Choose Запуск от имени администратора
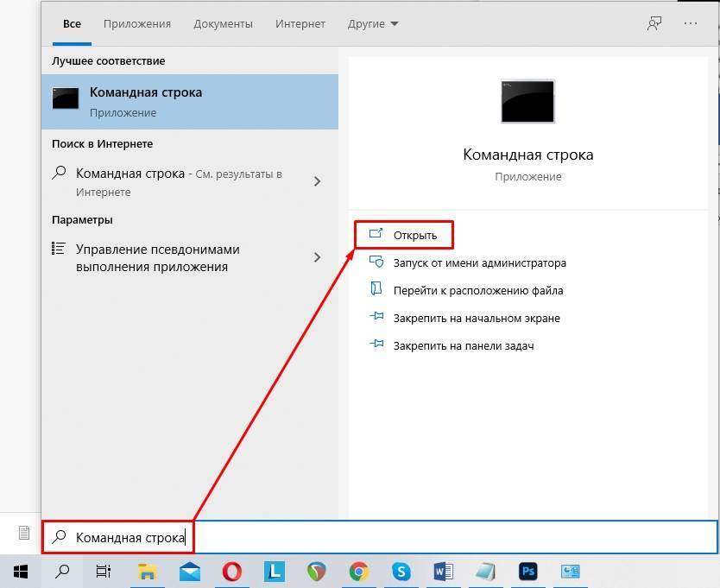 479,262
